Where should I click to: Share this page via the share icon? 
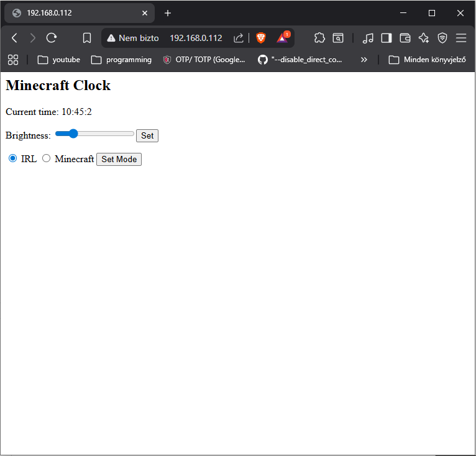pyautogui.click(x=238, y=38)
